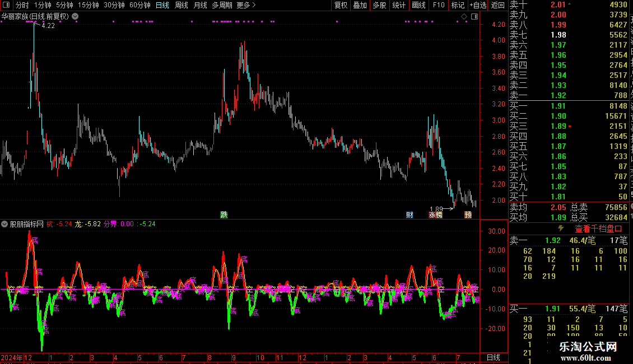Open 查看千档盘口 order book link

(x=598, y=229)
